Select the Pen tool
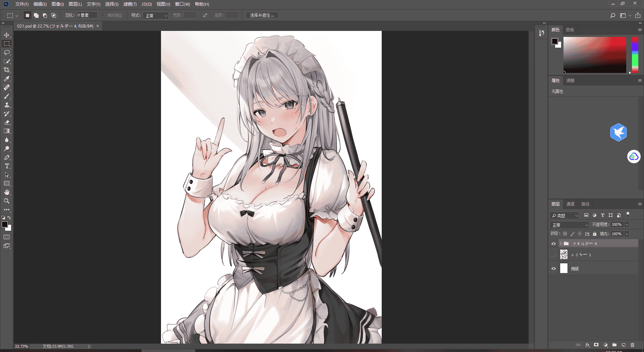This screenshot has width=644, height=352. click(x=7, y=157)
